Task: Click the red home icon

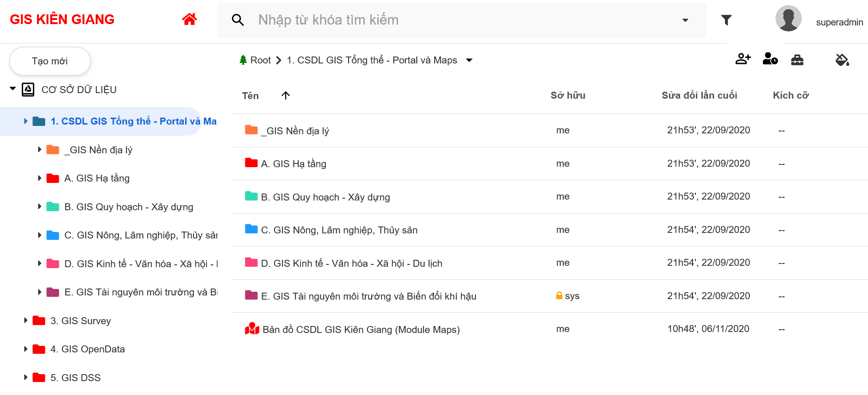Action: 189,19
